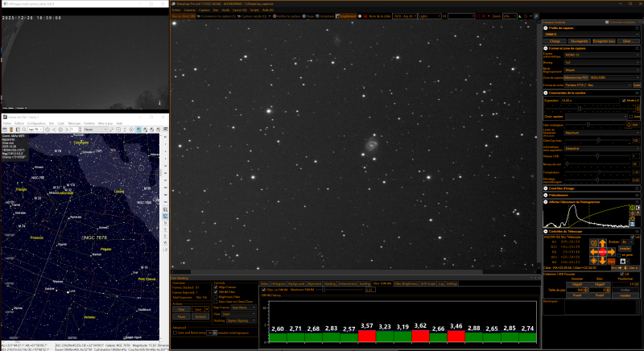Toggle the Align Frames checkbox
Viewport: 644px width, 351px height.
[x=216, y=287]
